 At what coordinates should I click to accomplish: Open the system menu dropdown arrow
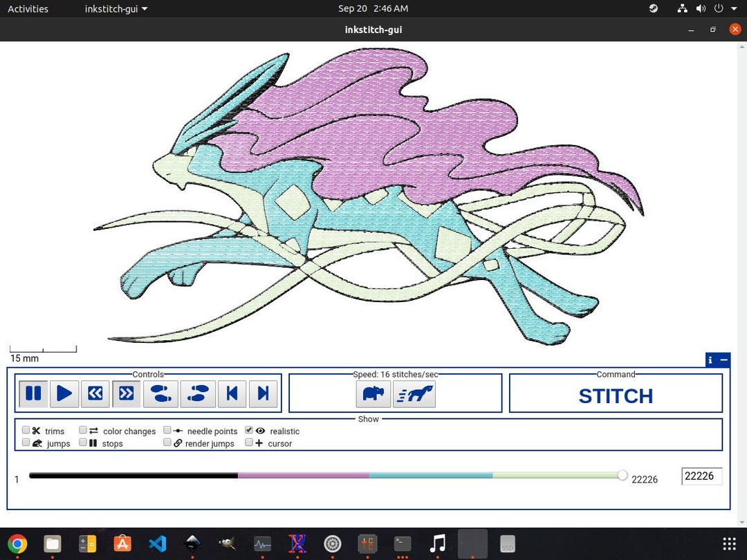pyautogui.click(x=734, y=8)
